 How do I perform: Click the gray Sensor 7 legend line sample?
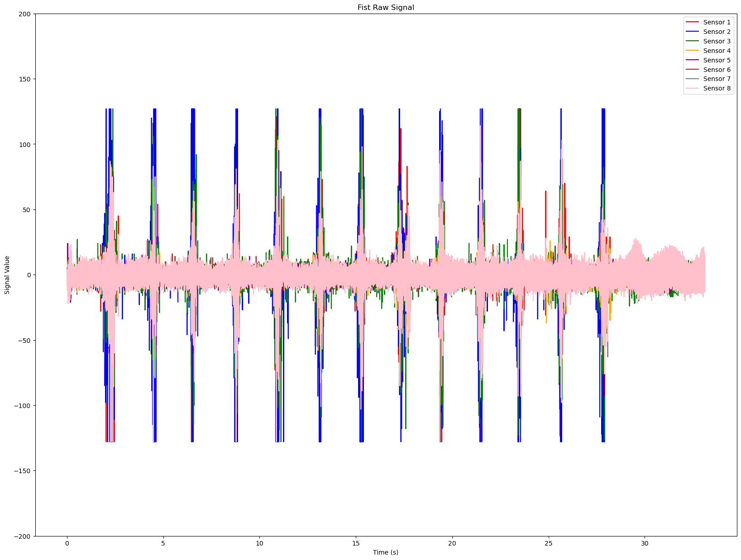693,79
